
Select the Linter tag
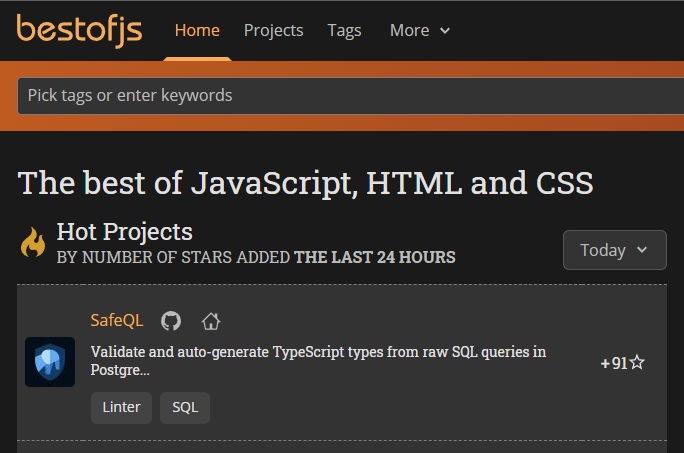[x=121, y=408]
